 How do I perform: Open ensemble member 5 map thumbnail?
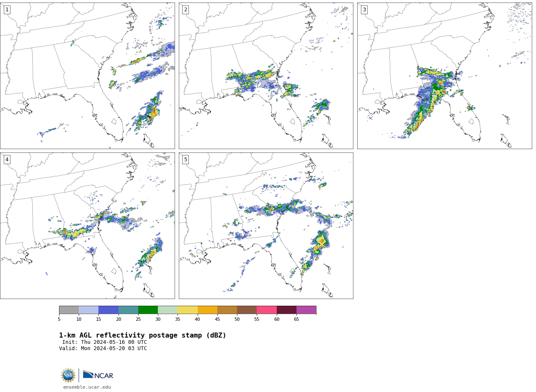266,225
